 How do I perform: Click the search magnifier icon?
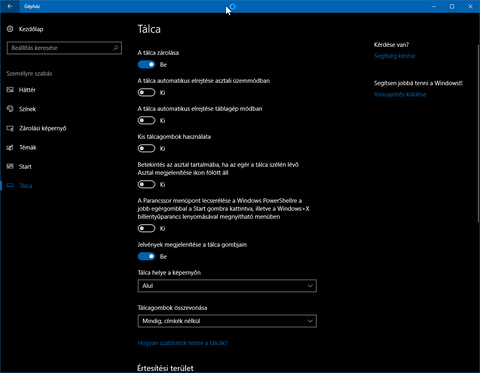coord(116,48)
